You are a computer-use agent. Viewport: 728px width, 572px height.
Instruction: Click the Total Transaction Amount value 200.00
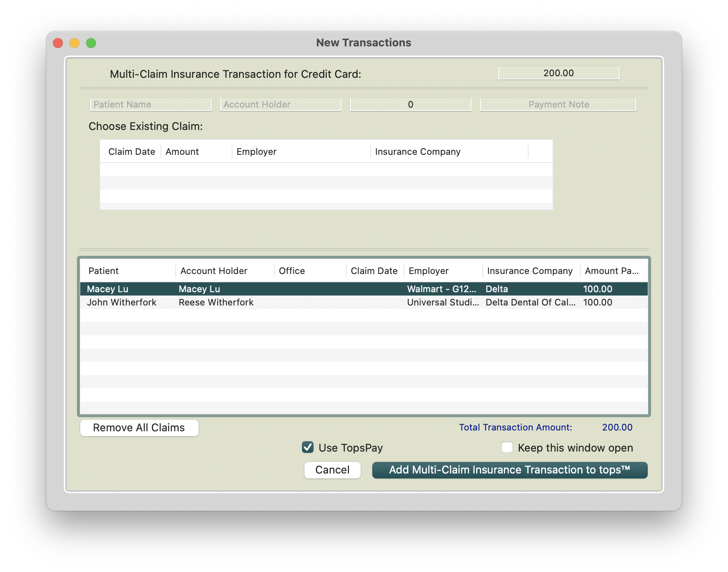pos(617,427)
